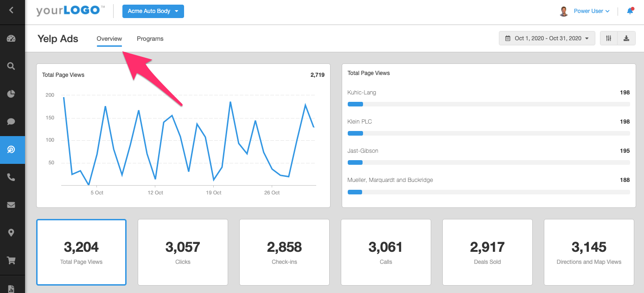Select the chat bubble sidebar icon

[12, 122]
